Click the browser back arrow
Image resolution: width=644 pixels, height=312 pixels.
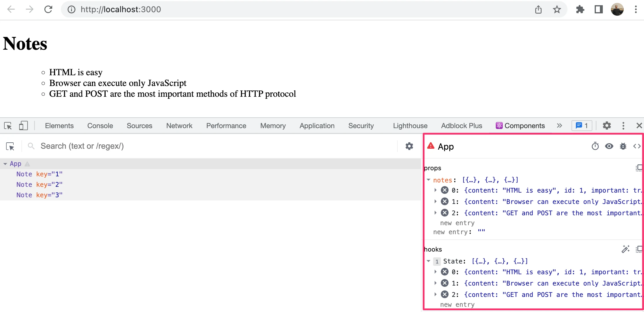click(11, 9)
